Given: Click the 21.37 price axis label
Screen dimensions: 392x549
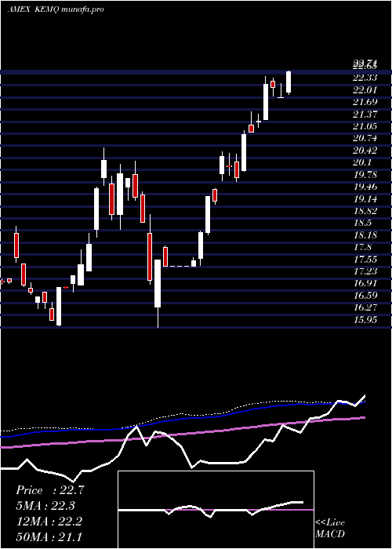Looking at the screenshot, I should pyautogui.click(x=365, y=115).
